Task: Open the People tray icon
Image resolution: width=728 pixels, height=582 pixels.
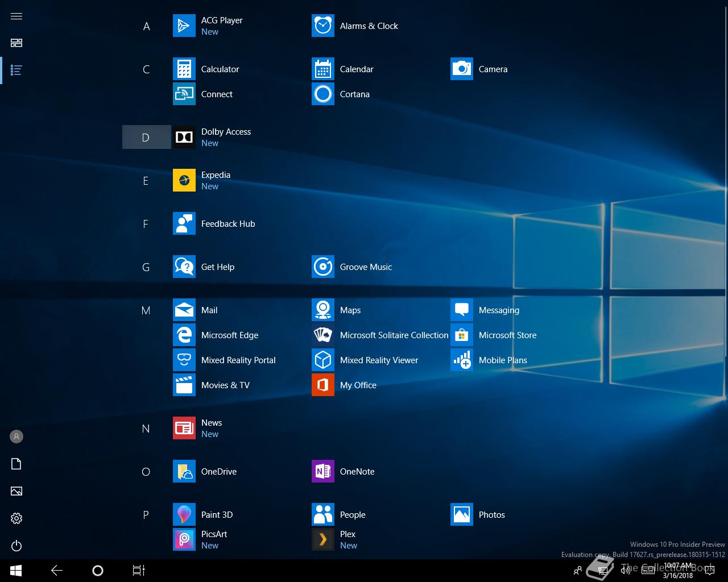Action: point(578,571)
